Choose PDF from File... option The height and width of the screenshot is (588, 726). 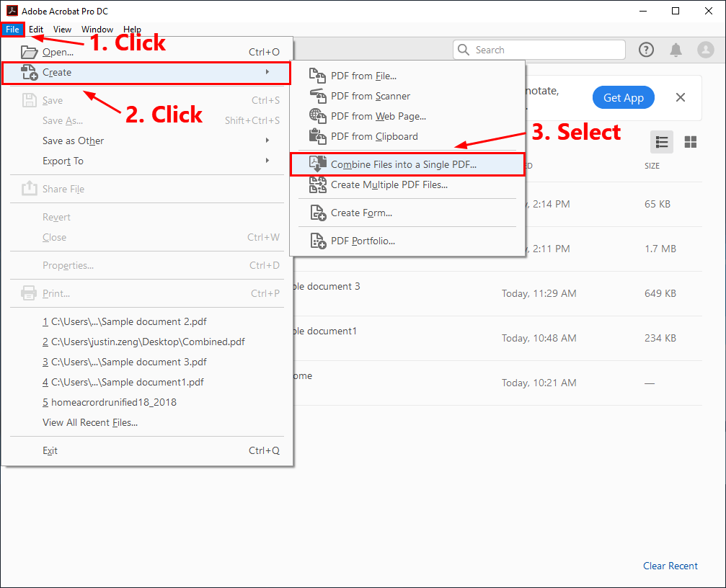tap(407, 76)
